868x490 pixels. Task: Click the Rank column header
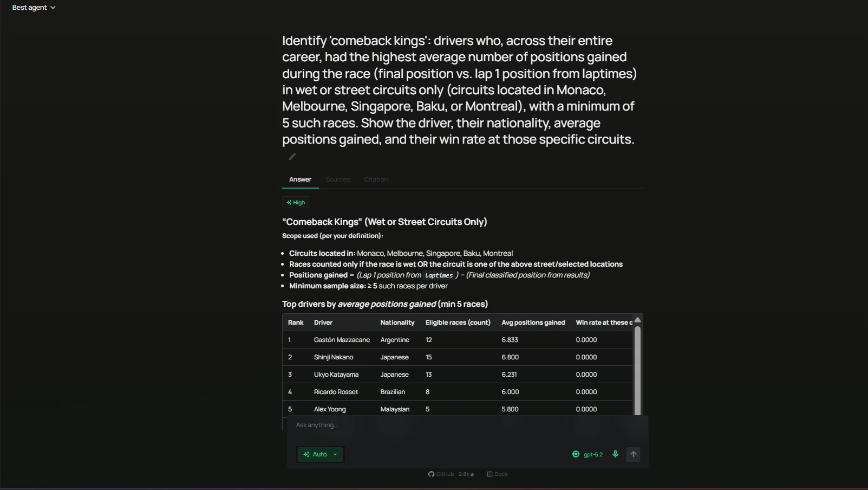(x=296, y=323)
